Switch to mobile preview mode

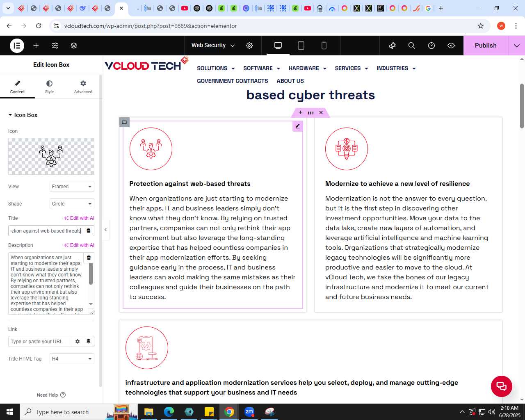[324, 46]
